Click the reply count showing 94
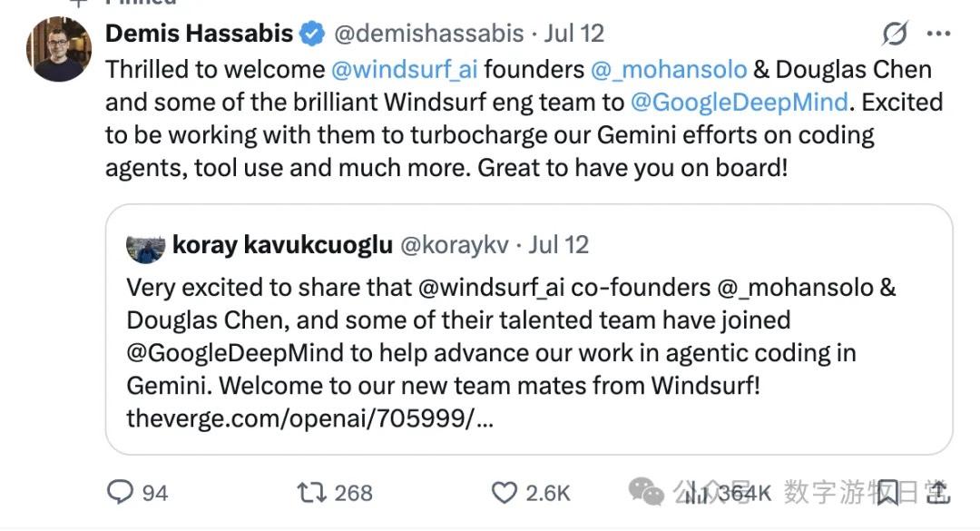The image size is (980, 531). click(x=156, y=493)
